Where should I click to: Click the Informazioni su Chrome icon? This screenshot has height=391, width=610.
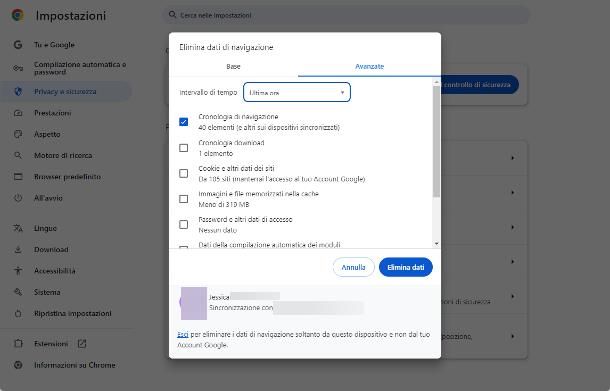18,365
